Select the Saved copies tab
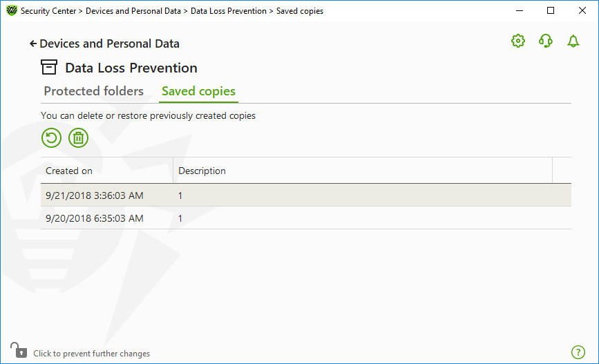 tap(198, 91)
